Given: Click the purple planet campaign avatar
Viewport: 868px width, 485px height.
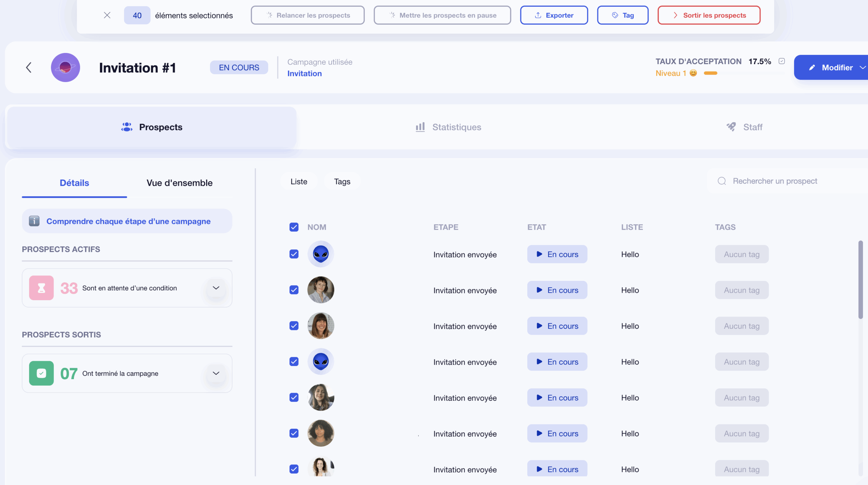Looking at the screenshot, I should click(65, 67).
